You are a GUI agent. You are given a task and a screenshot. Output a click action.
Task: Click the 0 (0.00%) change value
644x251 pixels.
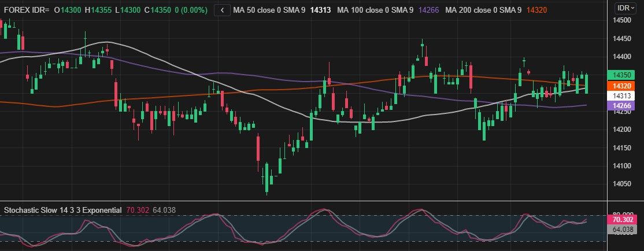click(191, 10)
